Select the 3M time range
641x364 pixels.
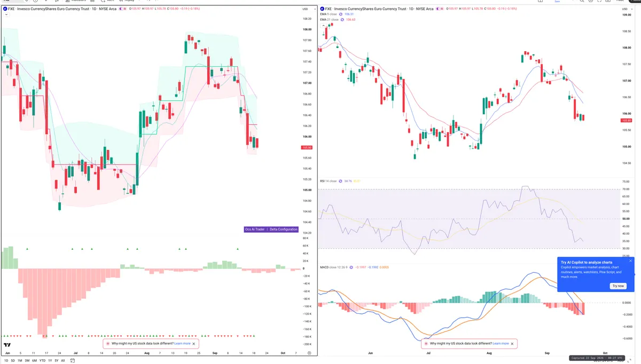[27, 361]
